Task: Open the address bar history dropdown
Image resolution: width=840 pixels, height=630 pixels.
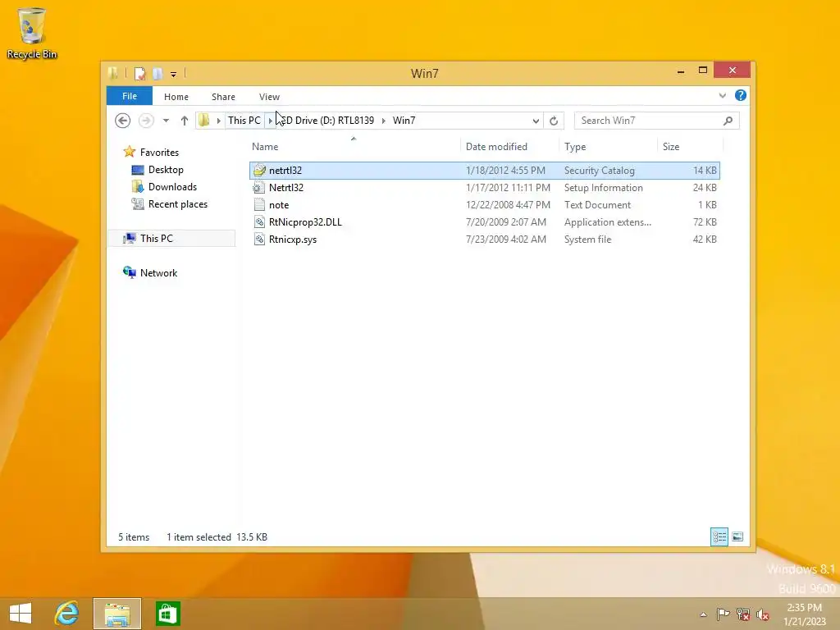Action: [536, 121]
